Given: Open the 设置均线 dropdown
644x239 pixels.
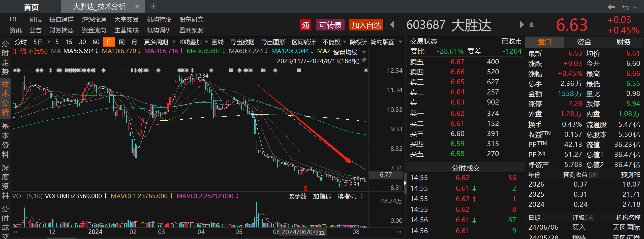Looking at the screenshot, I should pyautogui.click(x=364, y=52).
